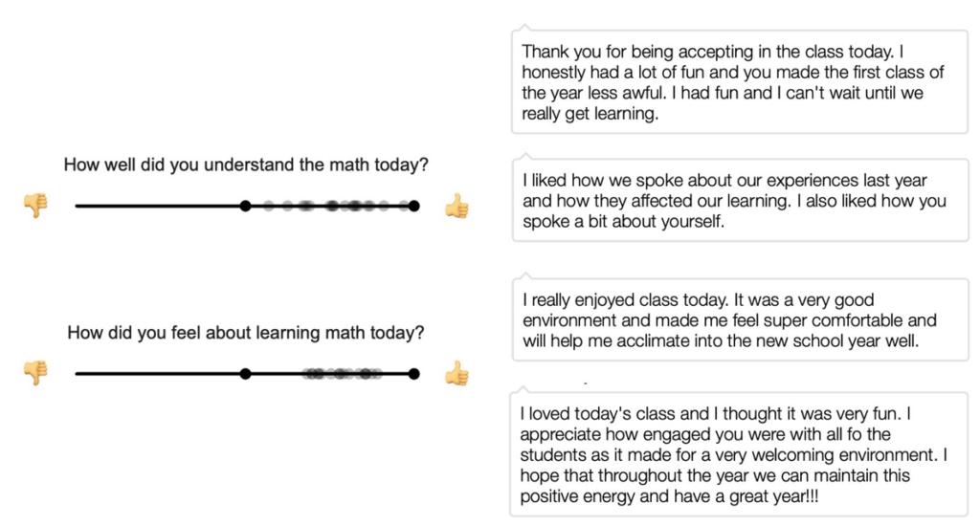Select right endpoint dot on feeling about math slider
Image resolution: width=980 pixels, height=526 pixels.
[413, 374]
